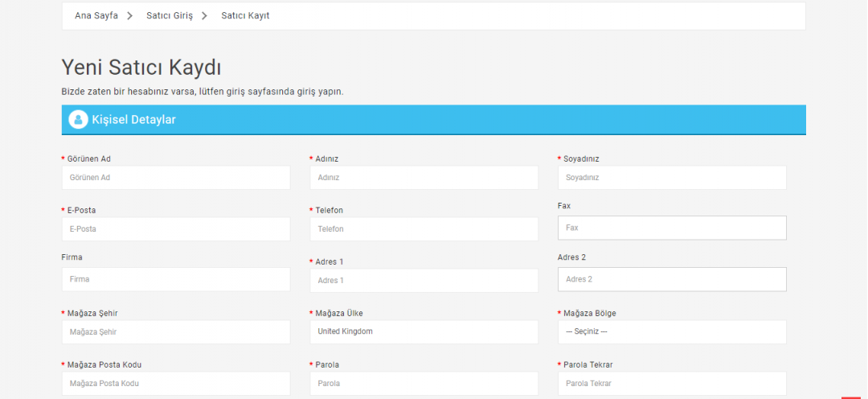Click the Mağaza Şehir field
The image size is (868, 399).
point(176,331)
